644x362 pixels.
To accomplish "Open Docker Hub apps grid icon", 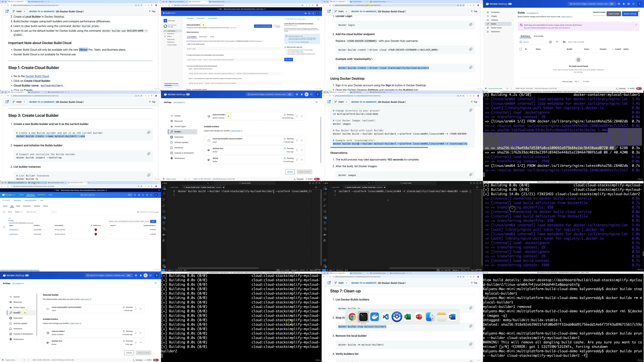I will 151,195.
